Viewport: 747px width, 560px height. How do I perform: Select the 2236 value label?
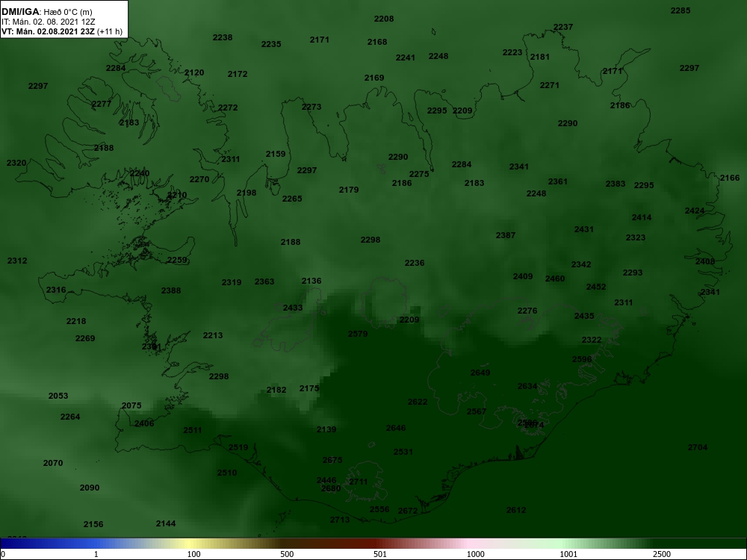[x=415, y=263]
